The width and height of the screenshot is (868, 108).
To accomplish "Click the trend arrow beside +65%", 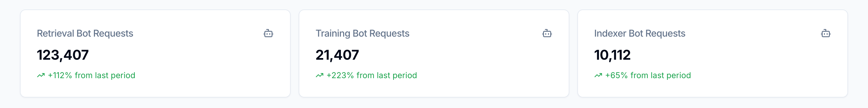I will (598, 75).
